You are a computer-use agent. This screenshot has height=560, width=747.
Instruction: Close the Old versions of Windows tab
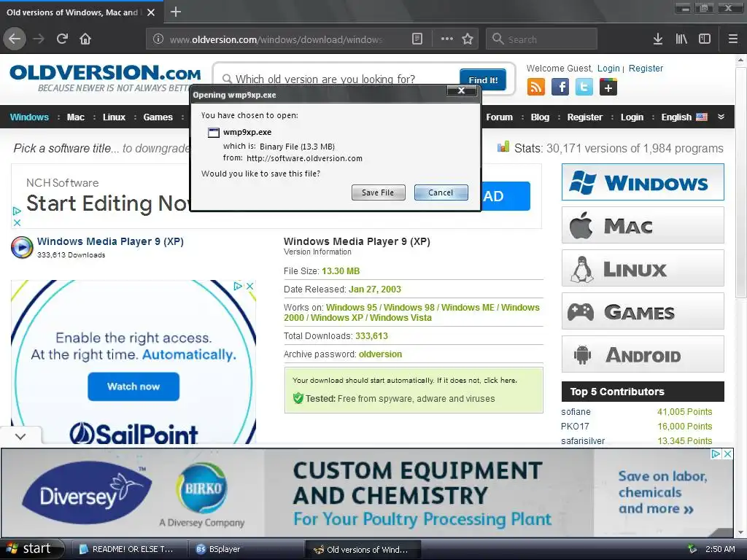pyautogui.click(x=151, y=12)
